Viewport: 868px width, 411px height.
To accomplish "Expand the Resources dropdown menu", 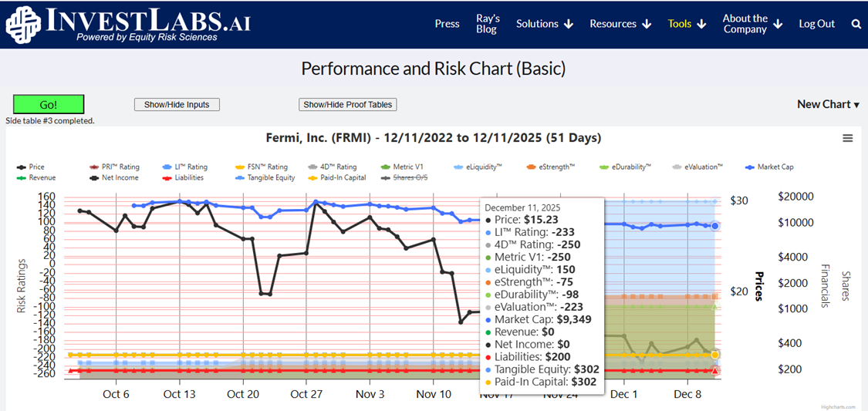I will [620, 24].
